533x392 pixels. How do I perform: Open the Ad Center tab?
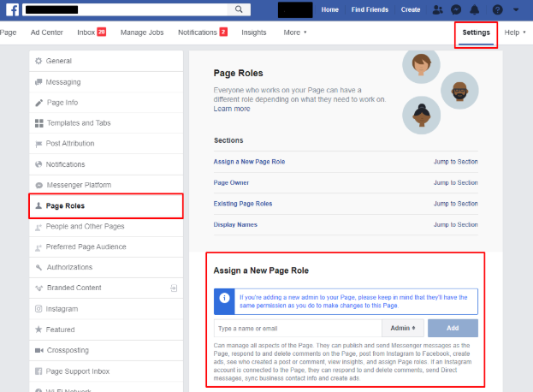tap(47, 33)
